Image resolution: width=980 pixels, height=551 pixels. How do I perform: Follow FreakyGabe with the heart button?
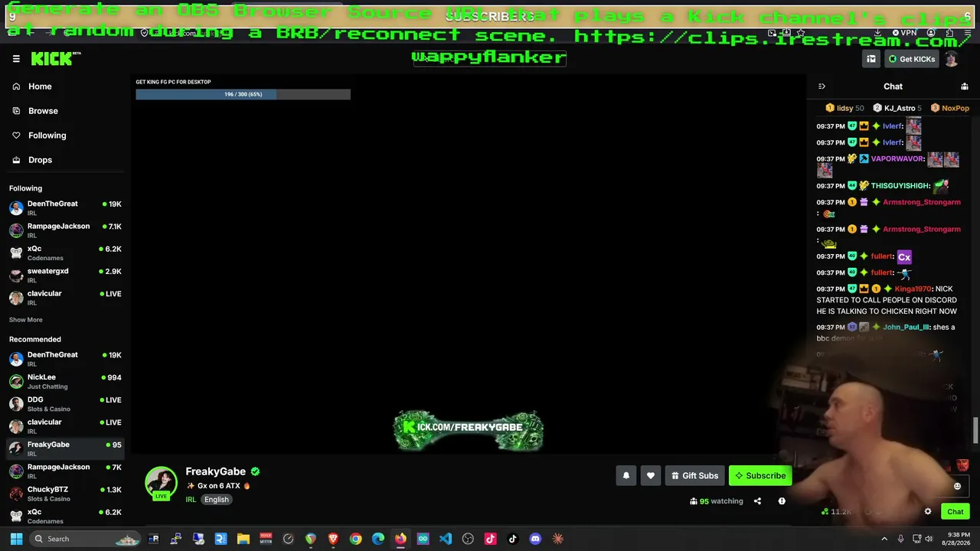tap(651, 476)
